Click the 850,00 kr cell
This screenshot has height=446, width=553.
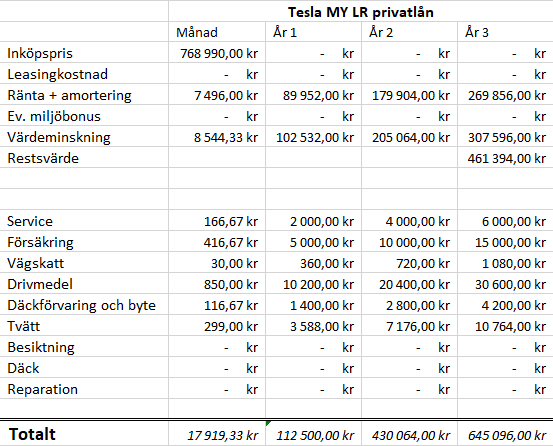(217, 284)
